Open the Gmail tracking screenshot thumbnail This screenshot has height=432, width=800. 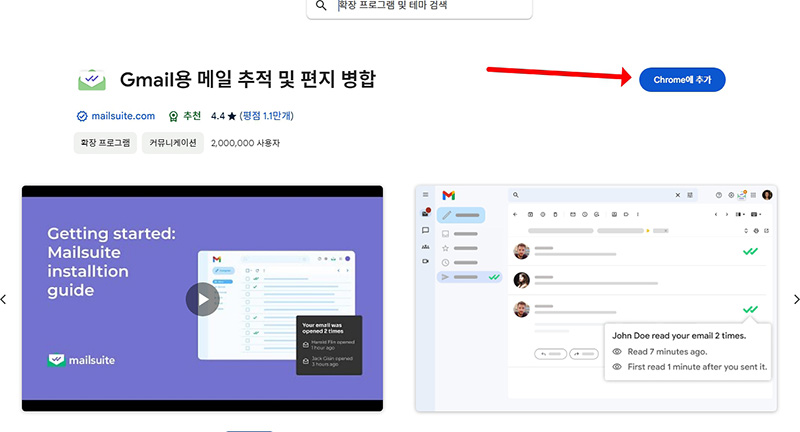pyautogui.click(x=596, y=298)
